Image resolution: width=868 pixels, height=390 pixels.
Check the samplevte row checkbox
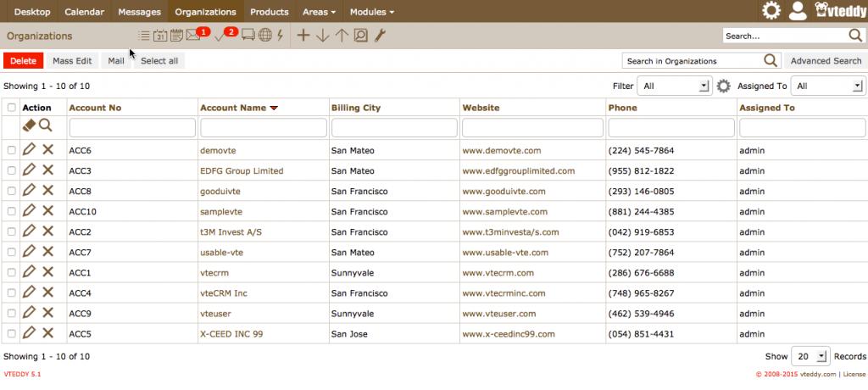tap(12, 212)
